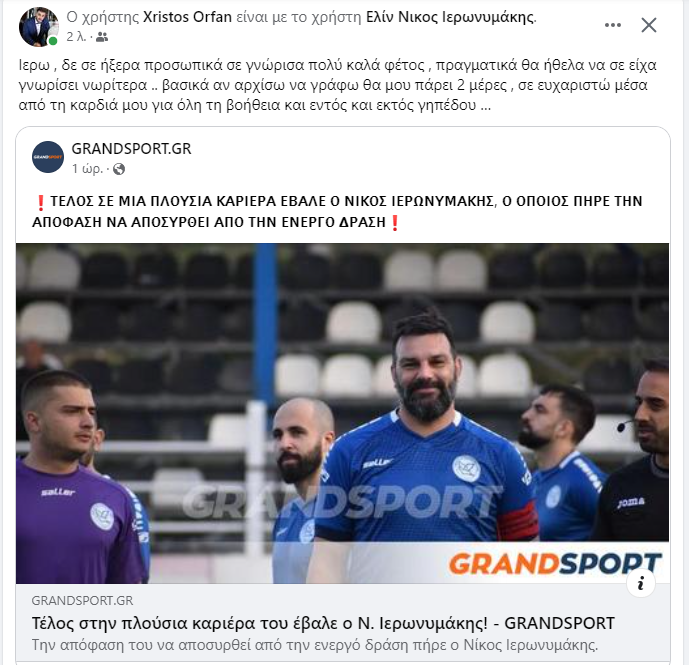Open the football players article photo
689x665 pixels.
(342, 413)
